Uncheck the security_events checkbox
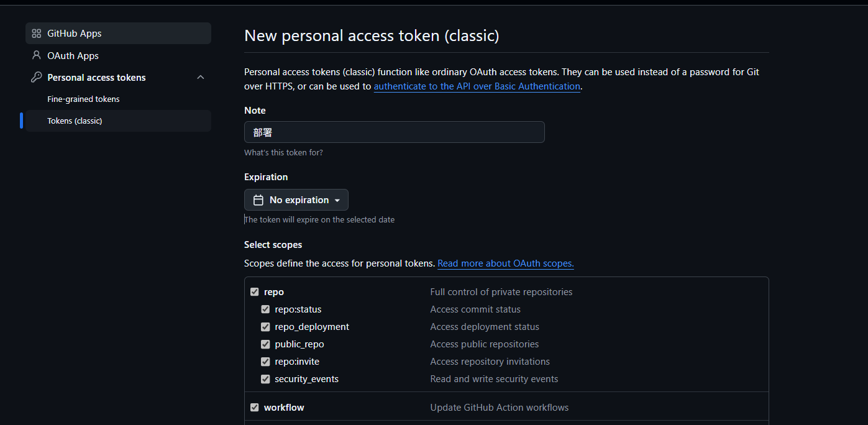This screenshot has height=425, width=868. 265,379
